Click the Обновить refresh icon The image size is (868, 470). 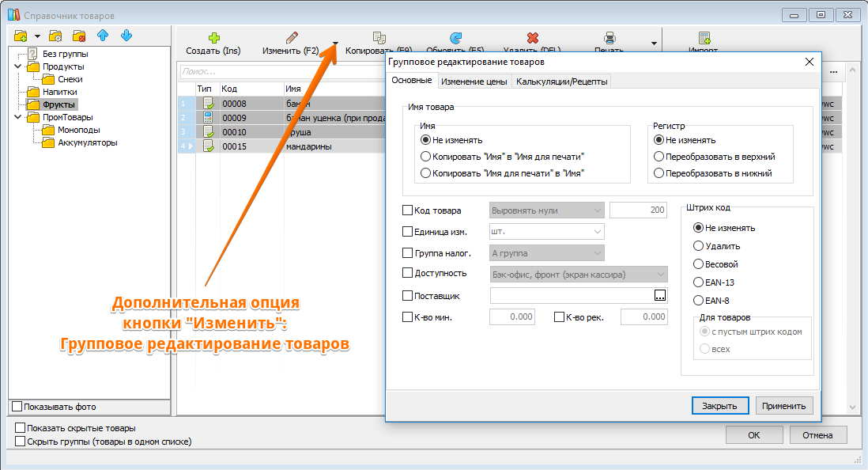coord(455,38)
